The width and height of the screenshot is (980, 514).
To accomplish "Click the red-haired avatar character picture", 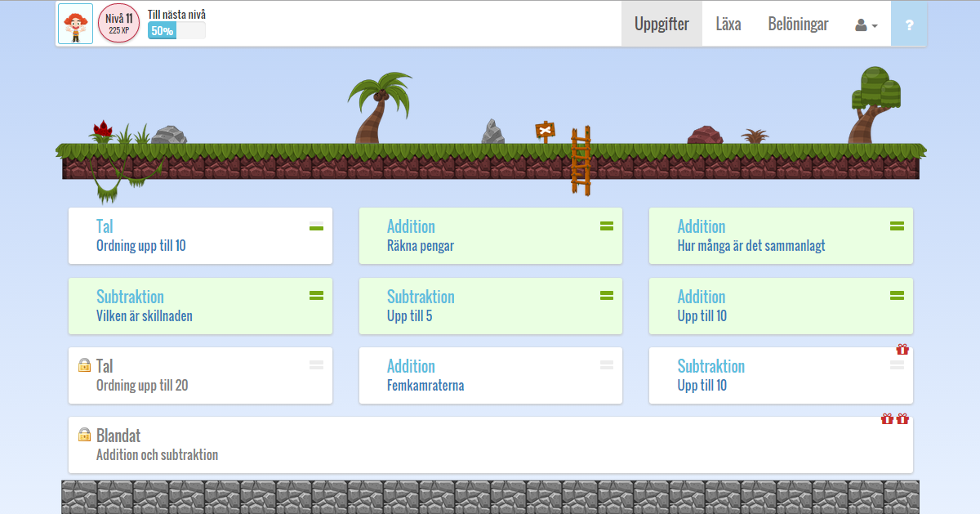I will coord(75,24).
